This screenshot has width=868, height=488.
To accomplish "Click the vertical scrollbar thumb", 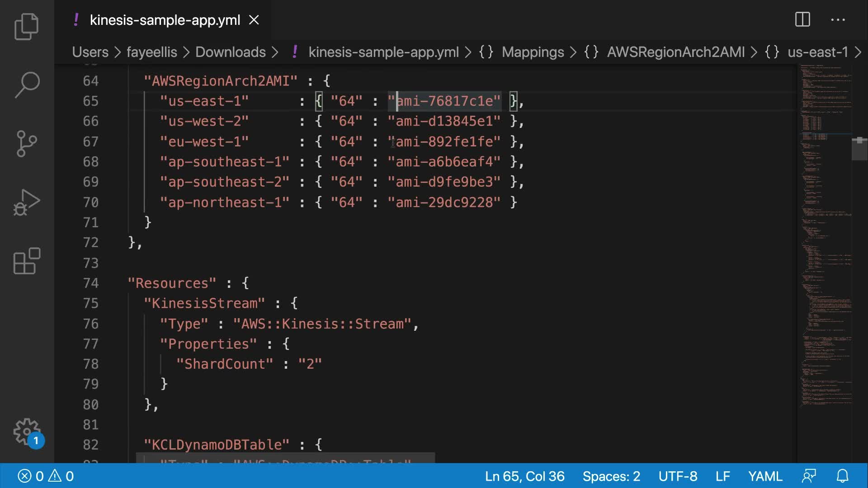I will coord(859,149).
